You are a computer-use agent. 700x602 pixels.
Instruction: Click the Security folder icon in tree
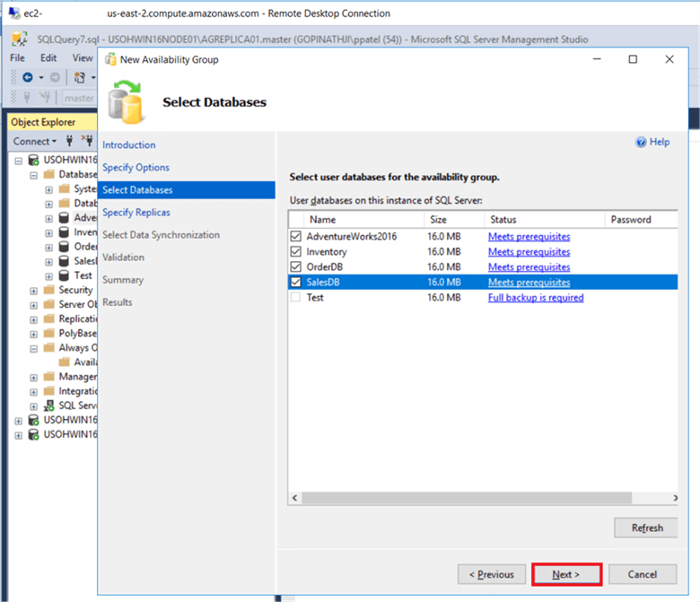click(x=49, y=290)
